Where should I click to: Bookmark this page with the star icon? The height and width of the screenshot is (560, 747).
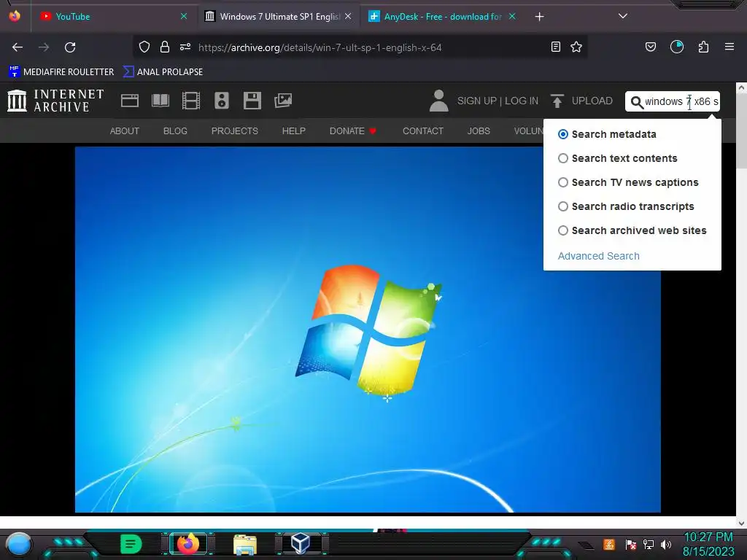point(576,47)
